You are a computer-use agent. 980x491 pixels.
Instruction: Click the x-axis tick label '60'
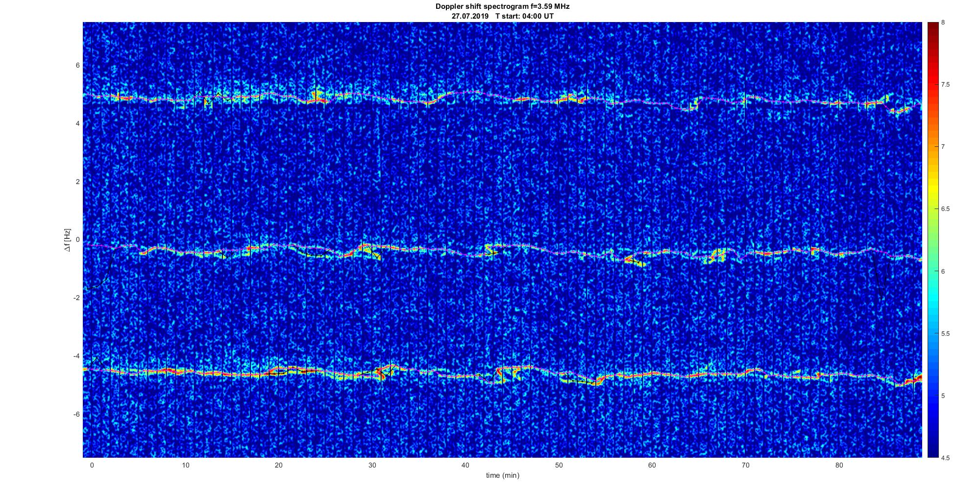click(652, 465)
